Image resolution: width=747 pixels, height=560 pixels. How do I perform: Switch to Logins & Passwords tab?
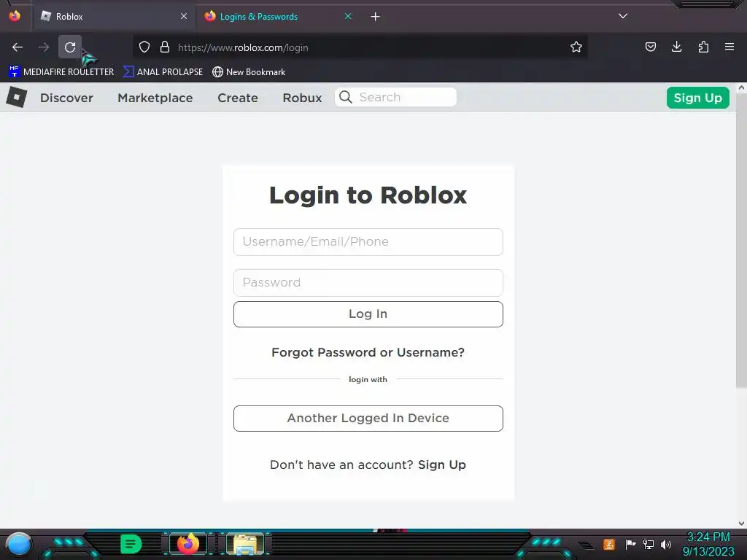279,17
